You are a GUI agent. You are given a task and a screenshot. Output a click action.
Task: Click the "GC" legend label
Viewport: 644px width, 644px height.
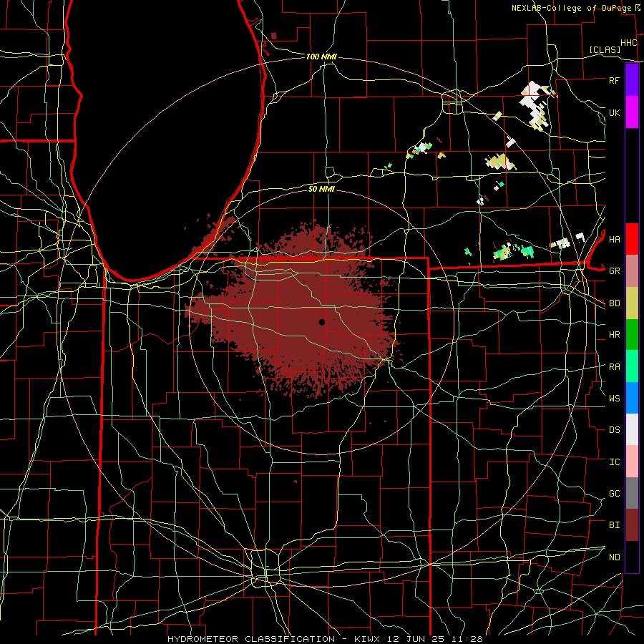point(614,493)
